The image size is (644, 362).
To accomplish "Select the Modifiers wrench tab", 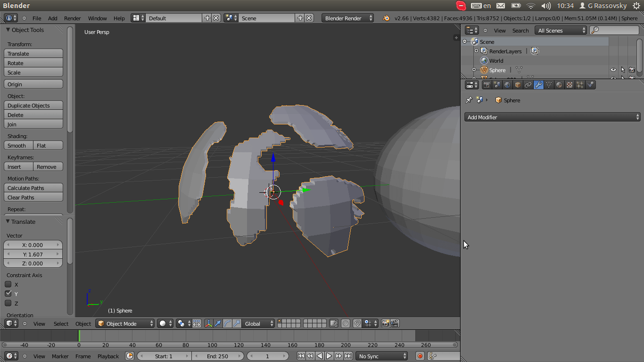I will (x=538, y=84).
